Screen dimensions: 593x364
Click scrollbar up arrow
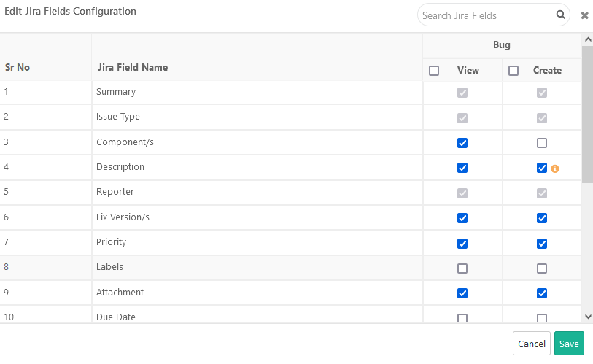pyautogui.click(x=588, y=39)
